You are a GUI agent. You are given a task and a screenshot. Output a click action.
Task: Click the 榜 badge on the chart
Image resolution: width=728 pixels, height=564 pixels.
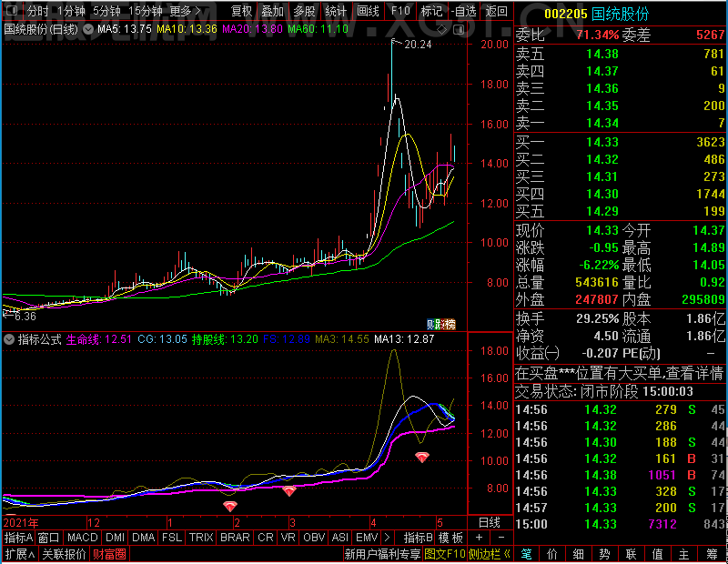pos(450,325)
